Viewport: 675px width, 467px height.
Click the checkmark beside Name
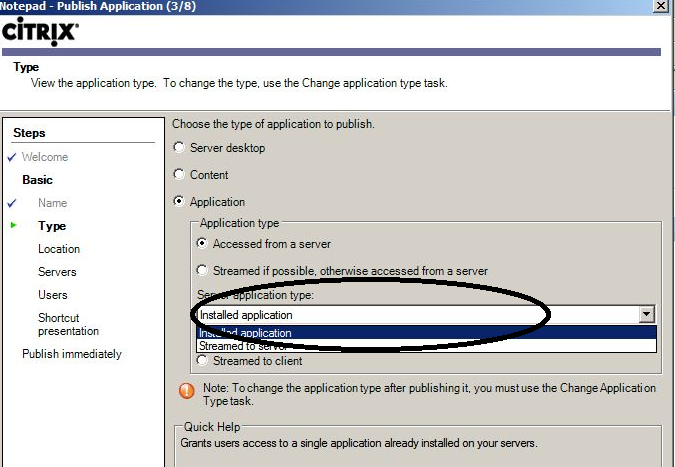(12, 203)
